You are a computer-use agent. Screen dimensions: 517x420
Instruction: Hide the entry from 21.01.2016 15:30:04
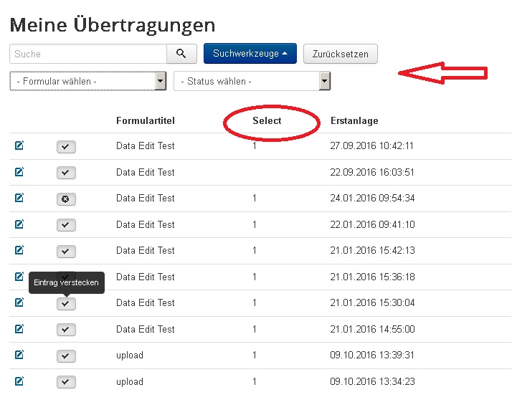point(66,304)
